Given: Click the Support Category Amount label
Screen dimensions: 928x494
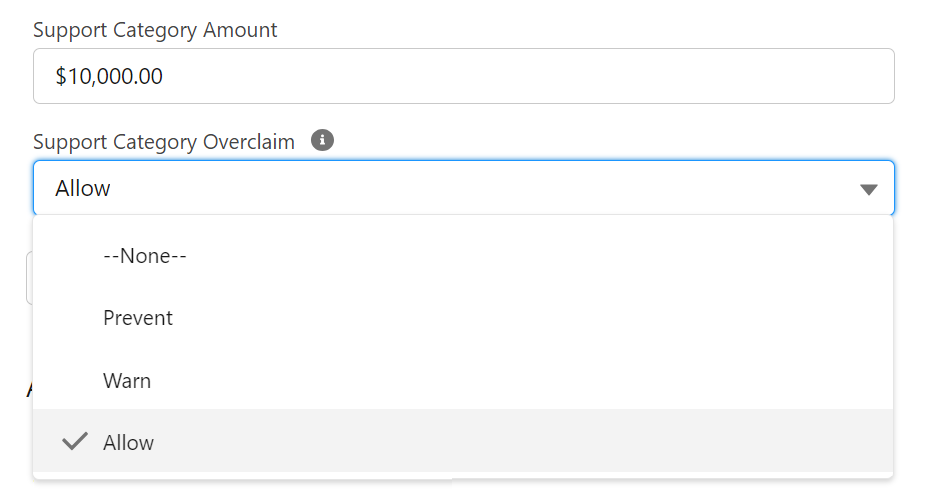Looking at the screenshot, I should pos(155,30).
